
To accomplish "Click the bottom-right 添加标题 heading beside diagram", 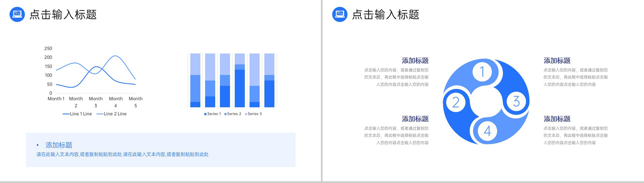I will 557,119.
